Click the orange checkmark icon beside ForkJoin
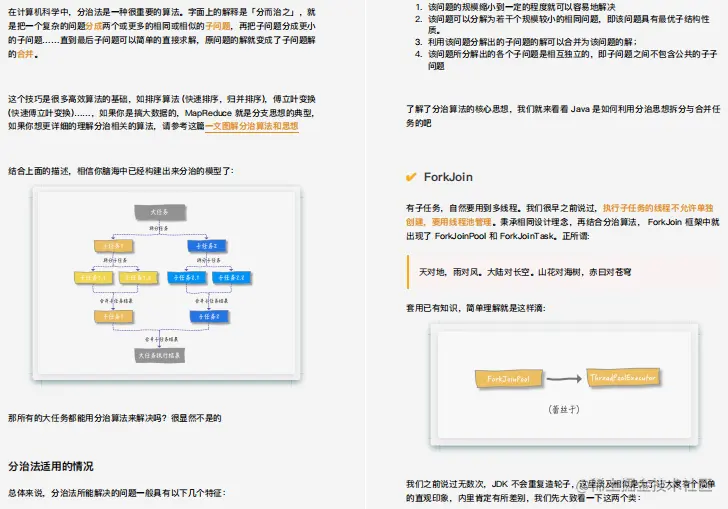This screenshot has height=509, width=728. click(411, 177)
